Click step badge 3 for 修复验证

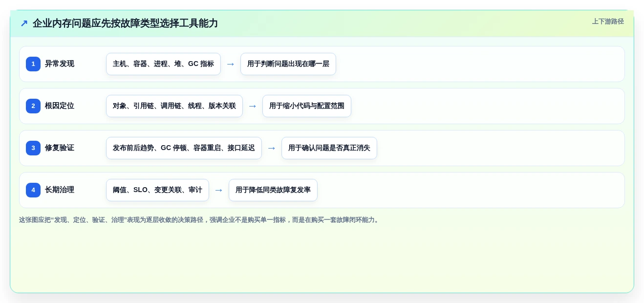(x=33, y=148)
